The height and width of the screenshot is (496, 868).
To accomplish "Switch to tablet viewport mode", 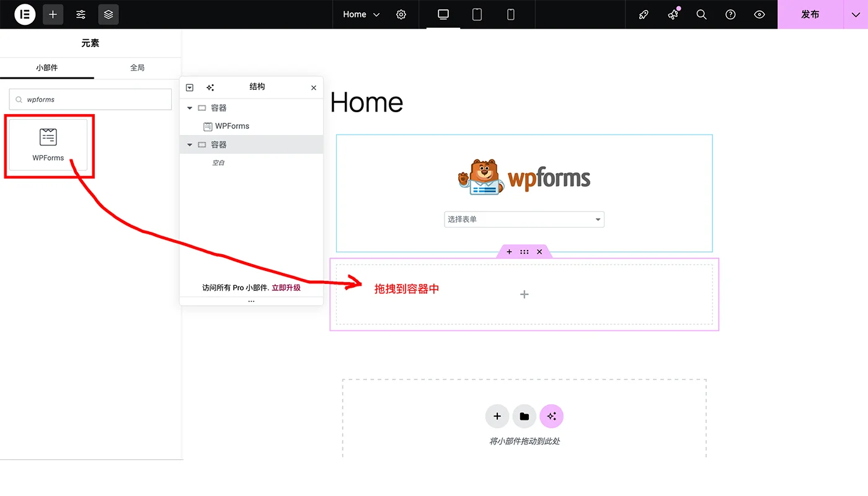I will click(477, 14).
